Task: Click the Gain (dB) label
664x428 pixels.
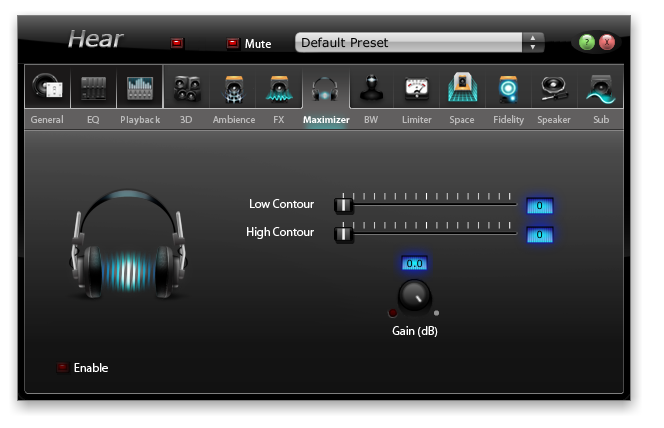Action: click(x=415, y=331)
